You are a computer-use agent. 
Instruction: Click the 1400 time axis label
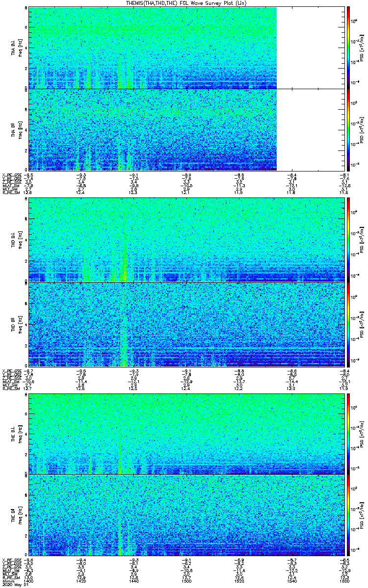(28, 581)
